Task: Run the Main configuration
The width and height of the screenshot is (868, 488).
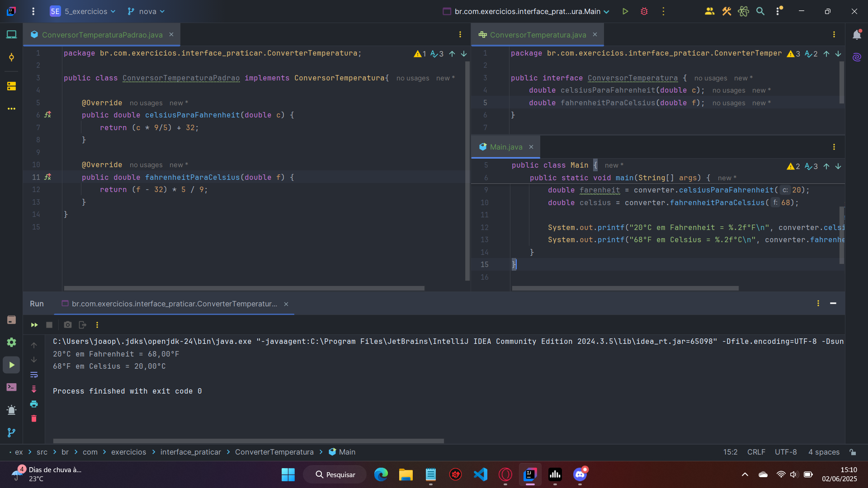Action: click(625, 11)
